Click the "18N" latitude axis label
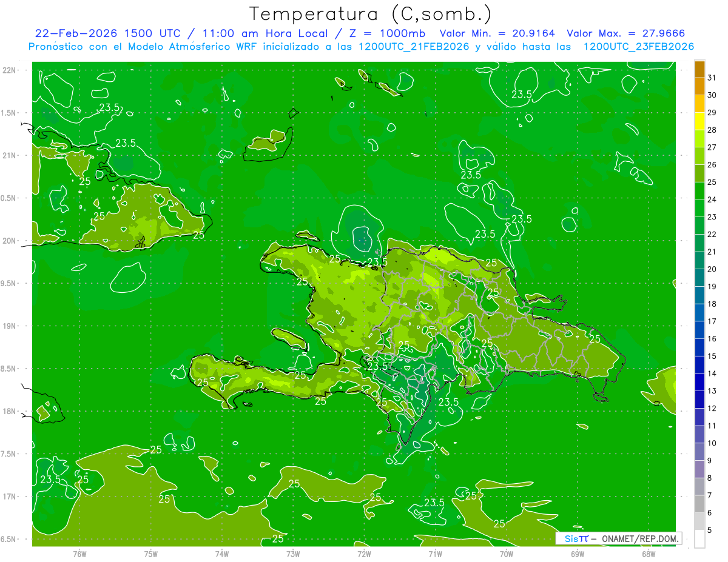The height and width of the screenshot is (562, 728). [9, 411]
